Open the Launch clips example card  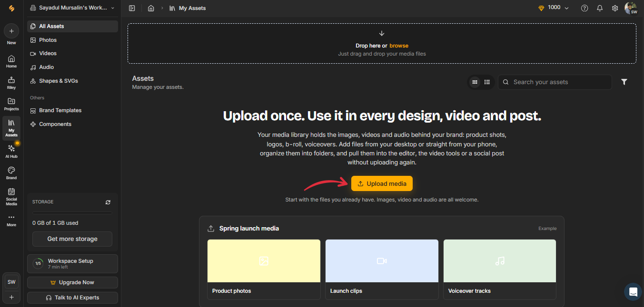pos(382,269)
